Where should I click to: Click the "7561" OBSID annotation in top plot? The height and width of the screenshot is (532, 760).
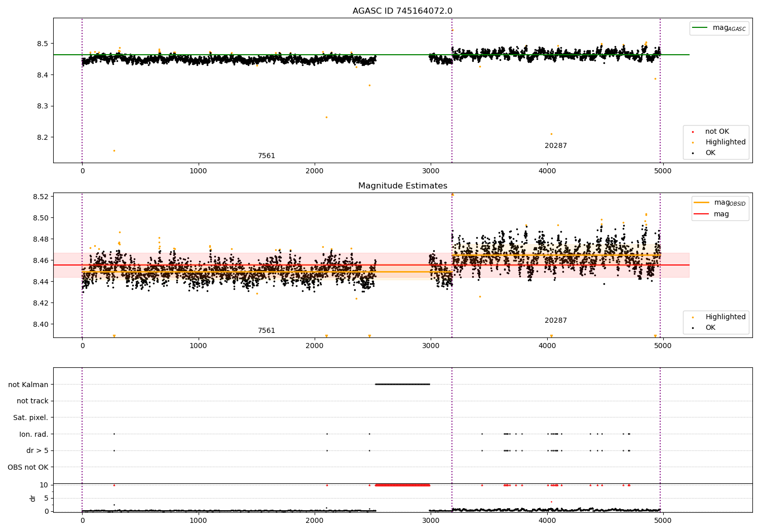coord(267,156)
